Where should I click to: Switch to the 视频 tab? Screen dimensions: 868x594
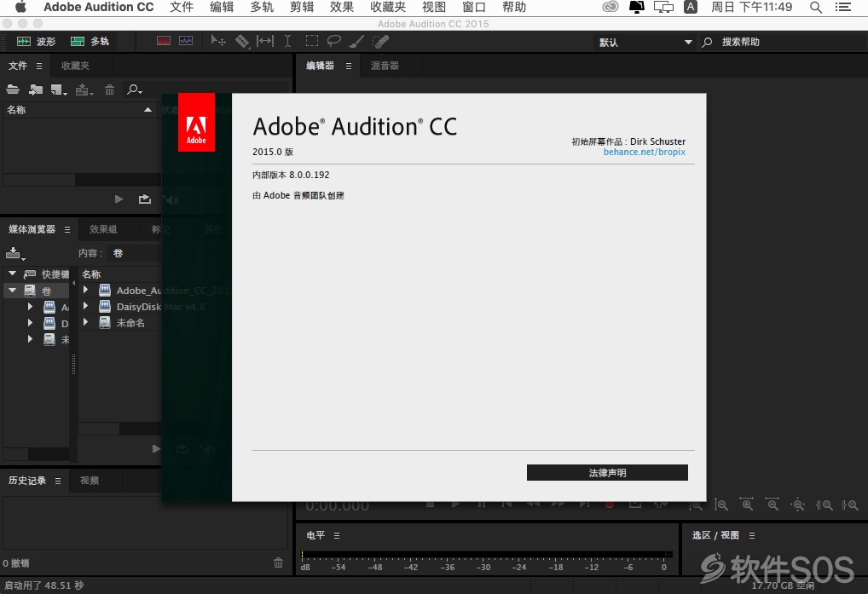[x=90, y=481]
